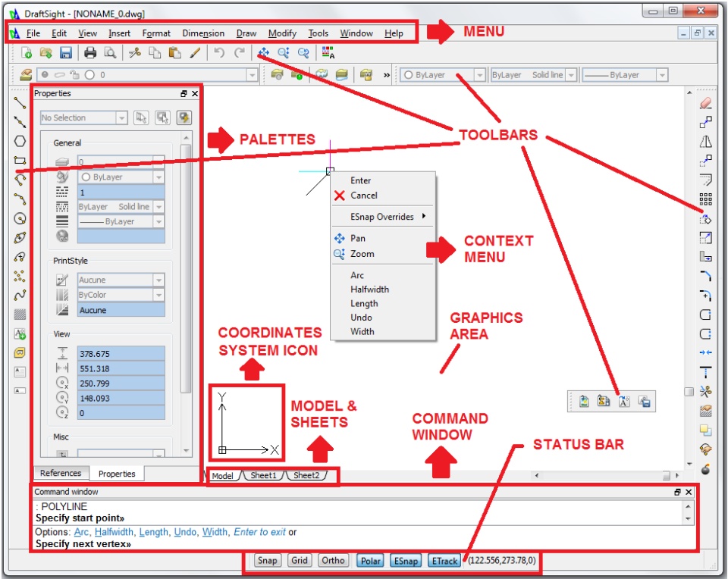
Task: Expand the toolbar overflow chevron
Action: click(x=386, y=75)
